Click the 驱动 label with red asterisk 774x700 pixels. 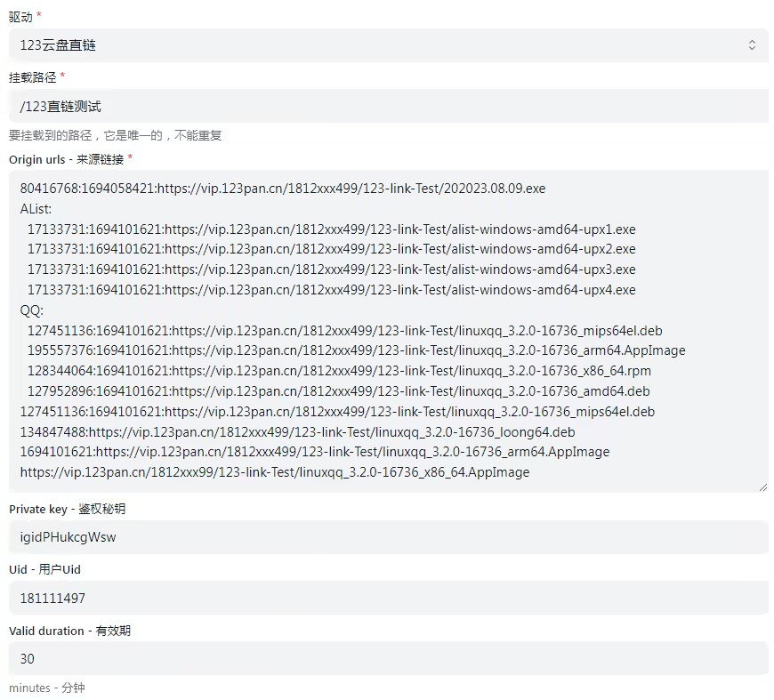[x=22, y=14]
